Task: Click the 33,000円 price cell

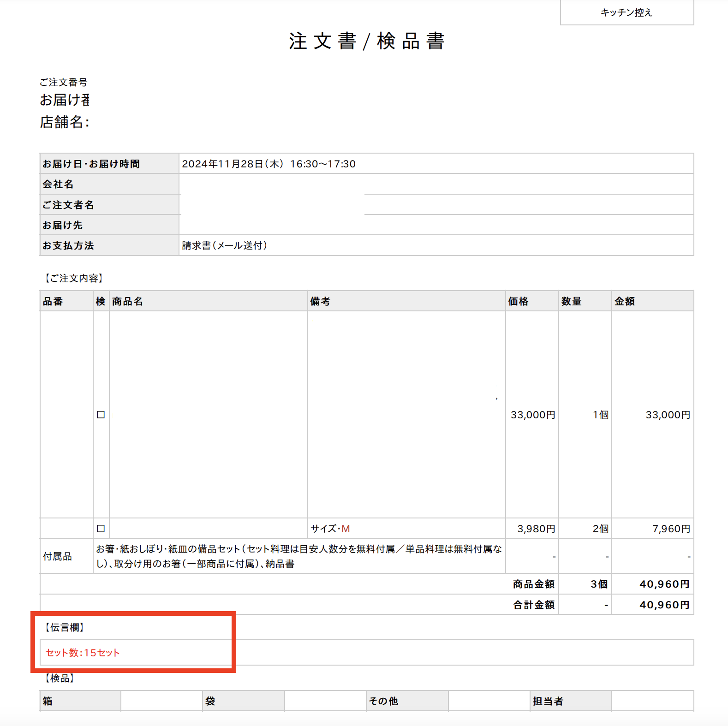Action: [x=533, y=415]
